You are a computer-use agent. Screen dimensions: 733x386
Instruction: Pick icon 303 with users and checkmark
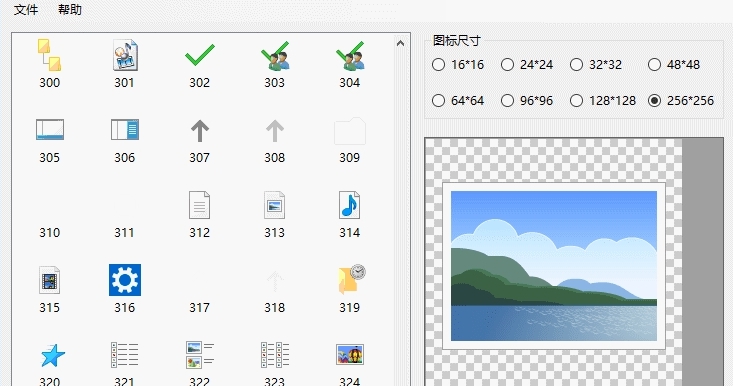[275, 55]
